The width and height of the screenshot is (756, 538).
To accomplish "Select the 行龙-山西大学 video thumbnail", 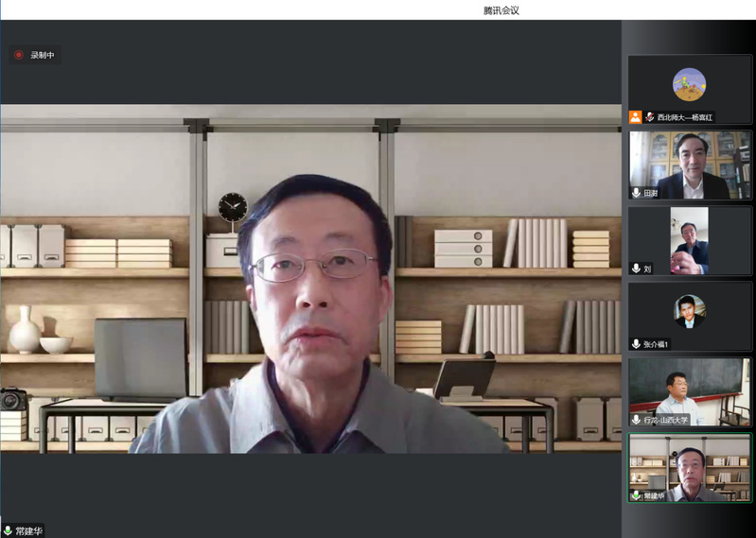I will 689,390.
